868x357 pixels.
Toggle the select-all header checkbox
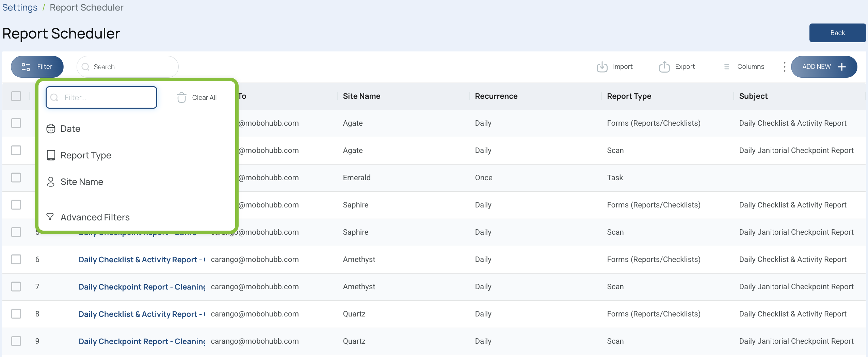[x=16, y=96]
